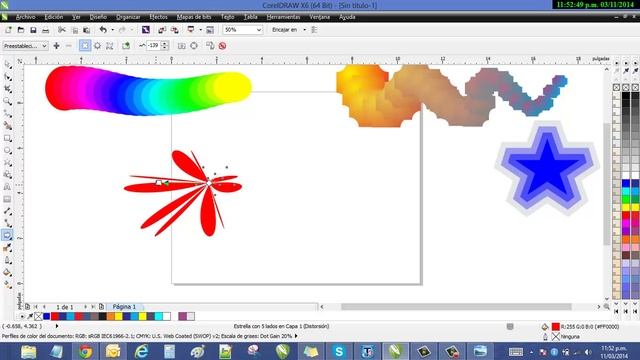Click the Open folder icon

[21, 30]
